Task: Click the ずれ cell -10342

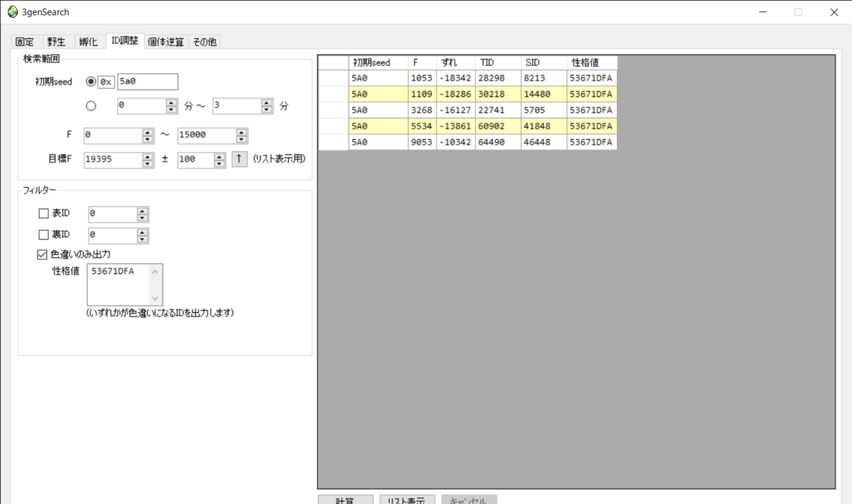Action: [x=456, y=142]
